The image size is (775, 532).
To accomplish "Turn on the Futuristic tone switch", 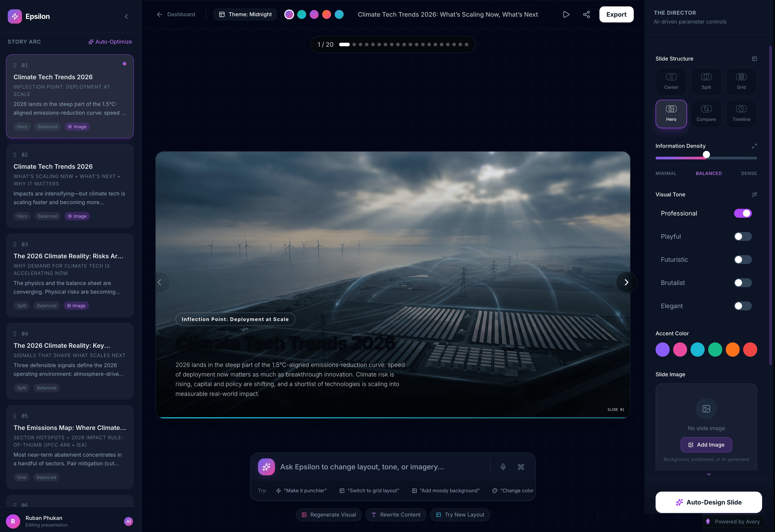I will 742,260.
